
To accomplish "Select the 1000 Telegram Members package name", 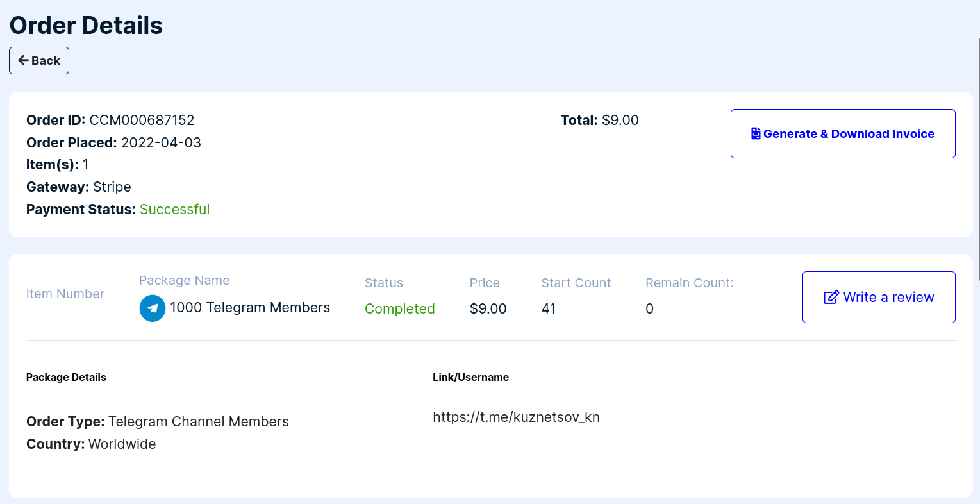I will (x=250, y=308).
